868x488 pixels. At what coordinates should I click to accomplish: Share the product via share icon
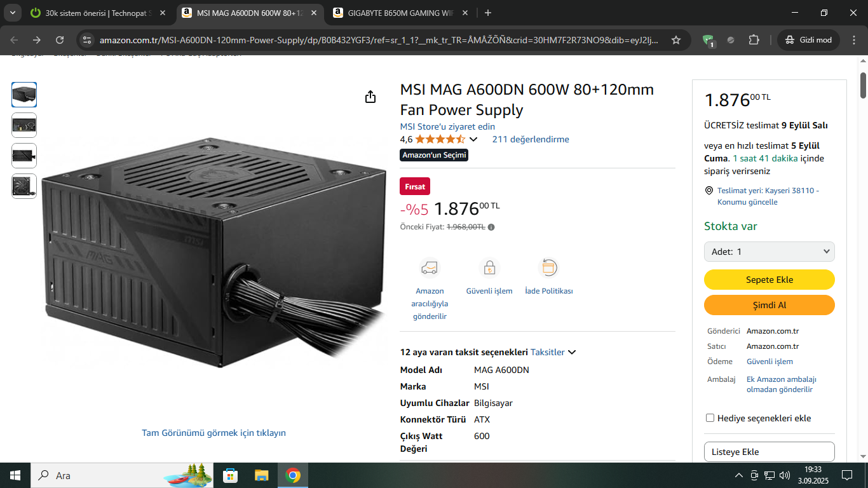[x=370, y=97]
